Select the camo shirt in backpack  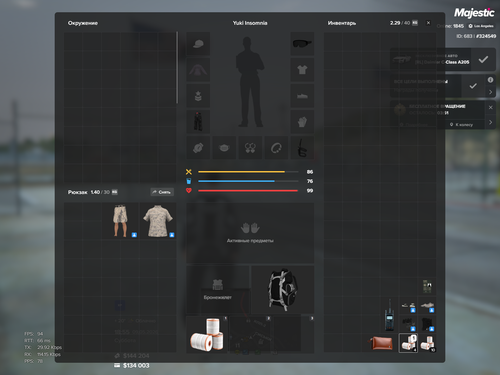(158, 220)
